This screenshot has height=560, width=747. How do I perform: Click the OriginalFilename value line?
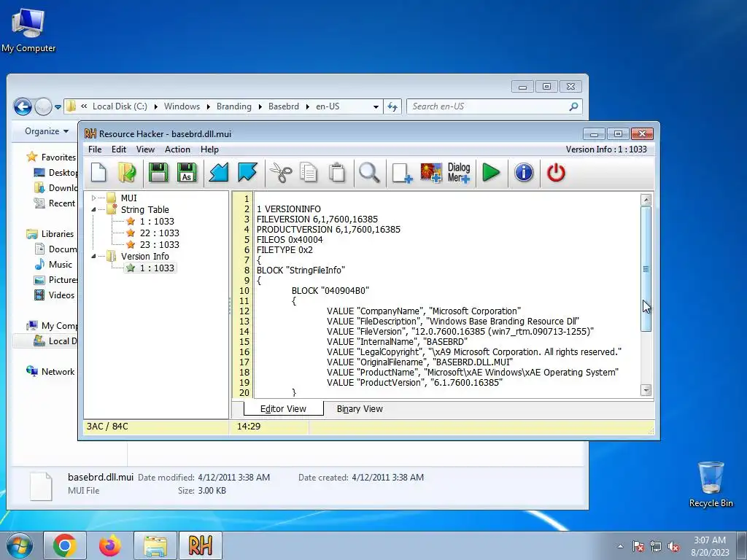[x=419, y=362]
